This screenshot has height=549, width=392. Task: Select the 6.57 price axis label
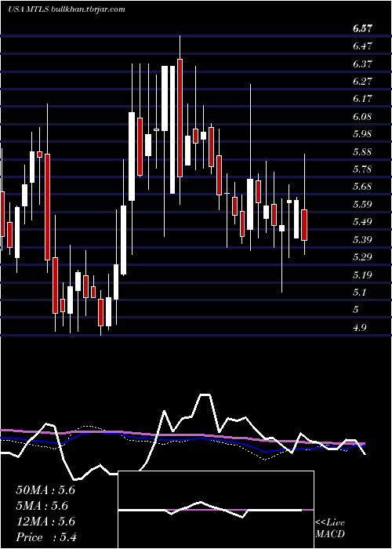click(362, 29)
